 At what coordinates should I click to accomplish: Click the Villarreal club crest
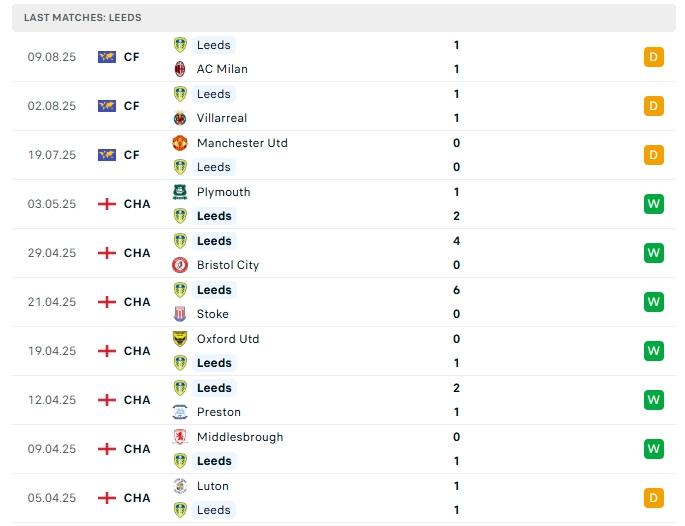[x=180, y=118]
